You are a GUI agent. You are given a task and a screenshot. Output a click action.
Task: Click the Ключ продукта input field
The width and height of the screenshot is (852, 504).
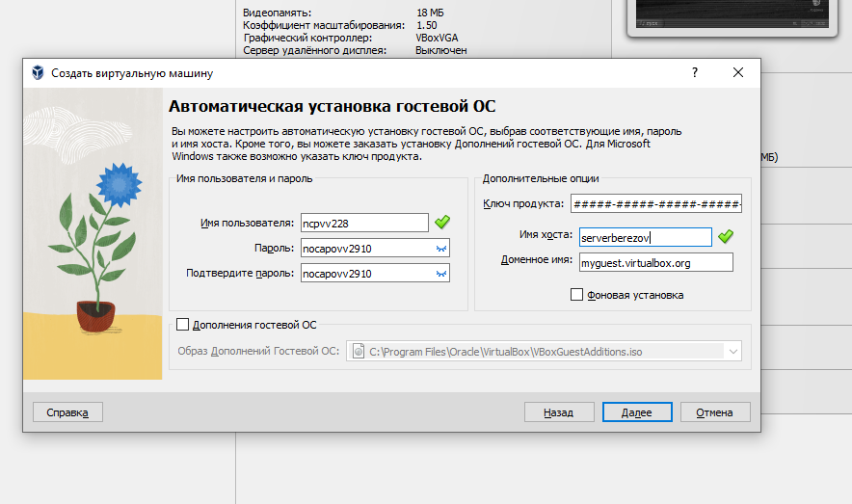[x=655, y=203]
